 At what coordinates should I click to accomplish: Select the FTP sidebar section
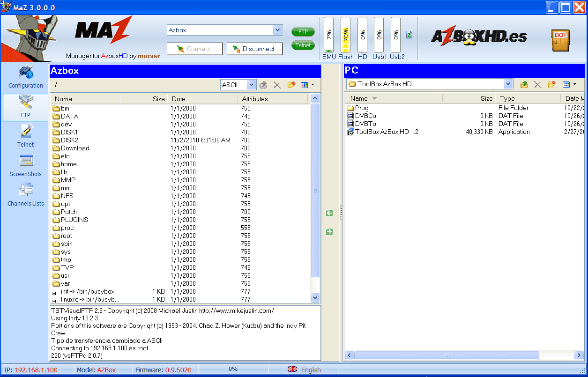(26, 108)
